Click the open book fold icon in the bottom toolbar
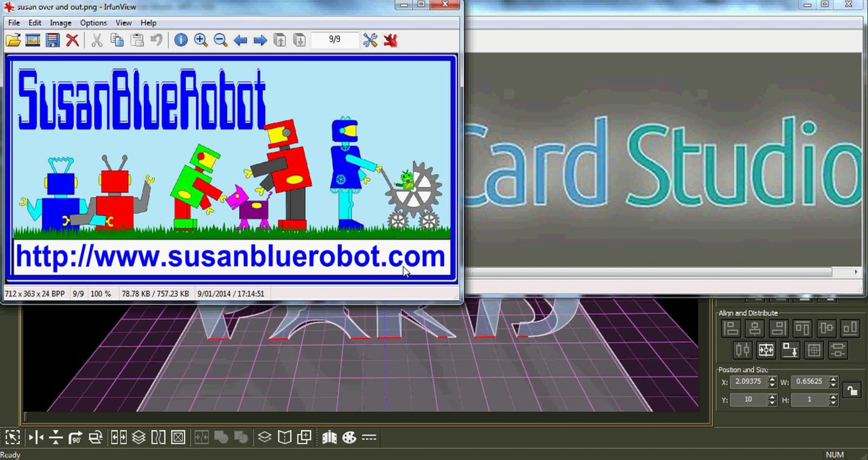The width and height of the screenshot is (868, 460). pos(285,438)
